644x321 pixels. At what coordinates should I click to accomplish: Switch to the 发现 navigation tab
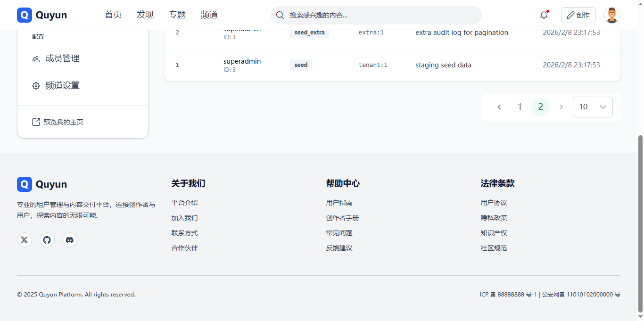pos(145,15)
